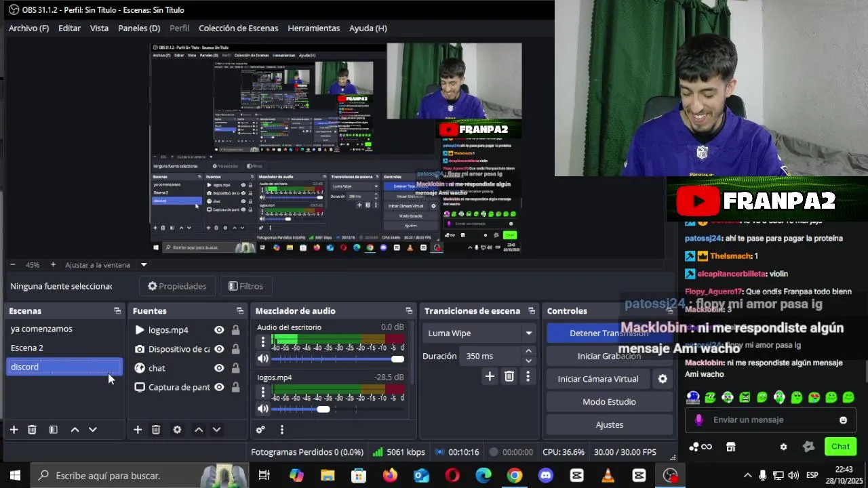Hide the Captura de pantalla source
The width and height of the screenshot is (868, 488).
[x=219, y=387]
